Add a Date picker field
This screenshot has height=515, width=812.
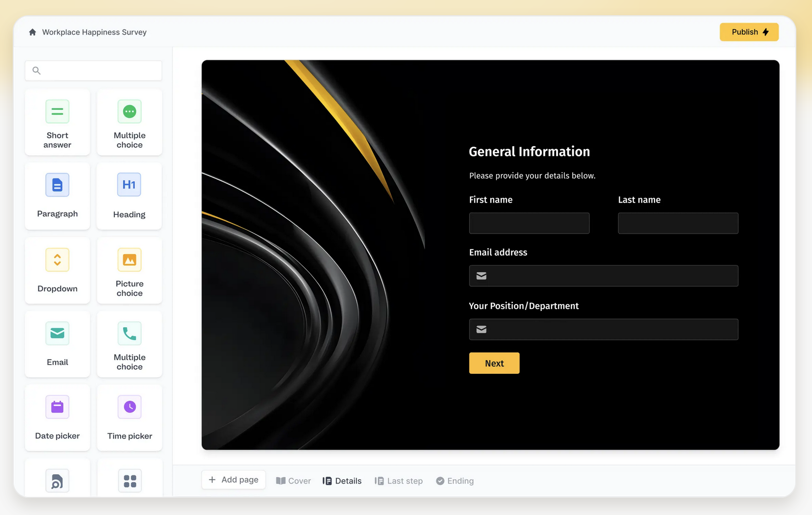tap(57, 417)
